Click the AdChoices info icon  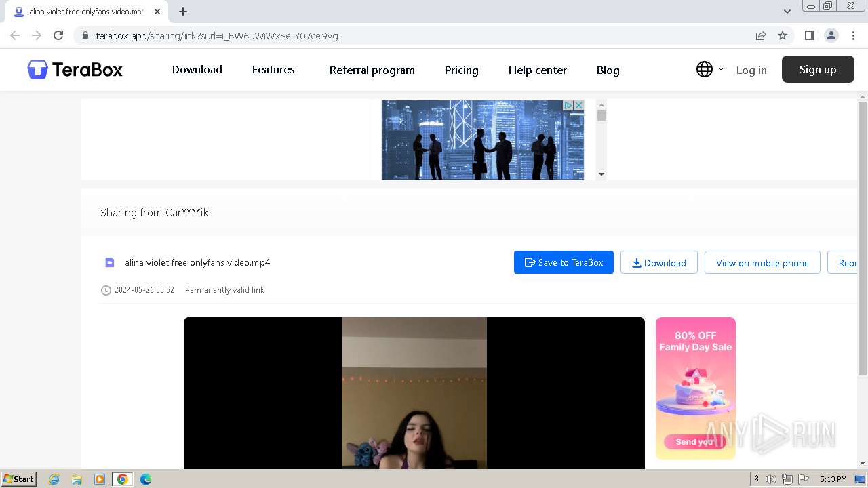click(569, 105)
